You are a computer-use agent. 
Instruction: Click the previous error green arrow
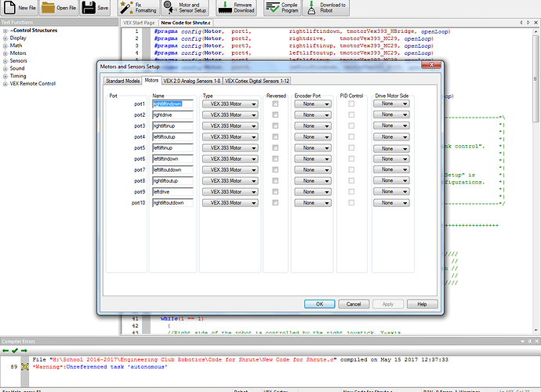point(5,350)
